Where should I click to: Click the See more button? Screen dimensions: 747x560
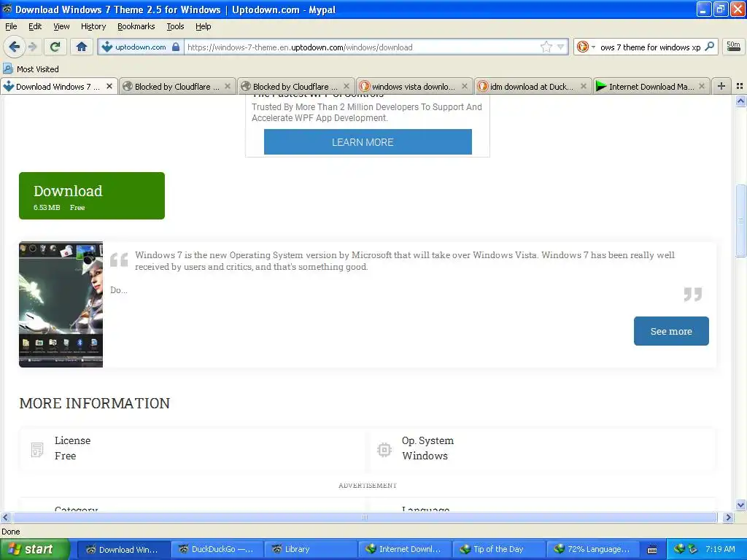click(x=671, y=331)
